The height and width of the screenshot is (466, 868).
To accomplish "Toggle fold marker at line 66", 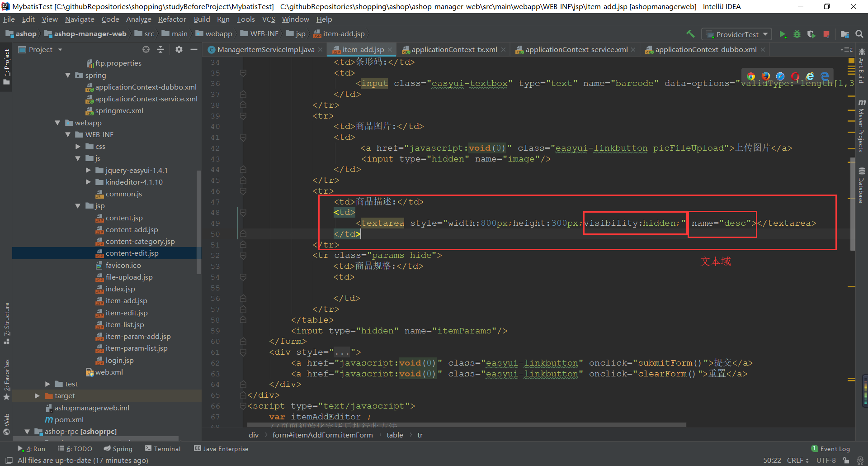I will point(243,406).
